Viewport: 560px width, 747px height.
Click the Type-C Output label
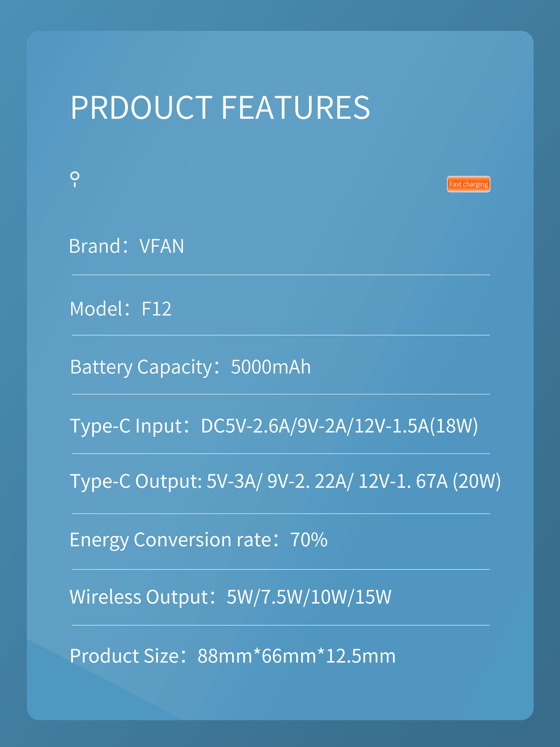click(x=136, y=482)
